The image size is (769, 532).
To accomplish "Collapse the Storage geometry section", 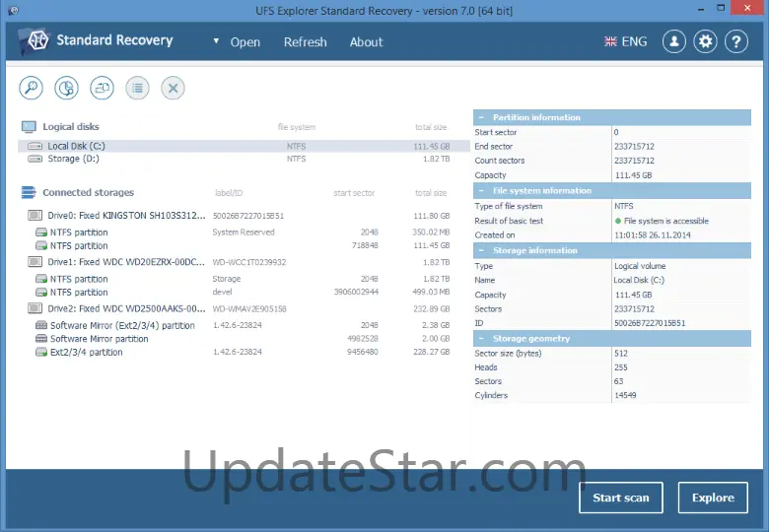I will pyautogui.click(x=481, y=339).
